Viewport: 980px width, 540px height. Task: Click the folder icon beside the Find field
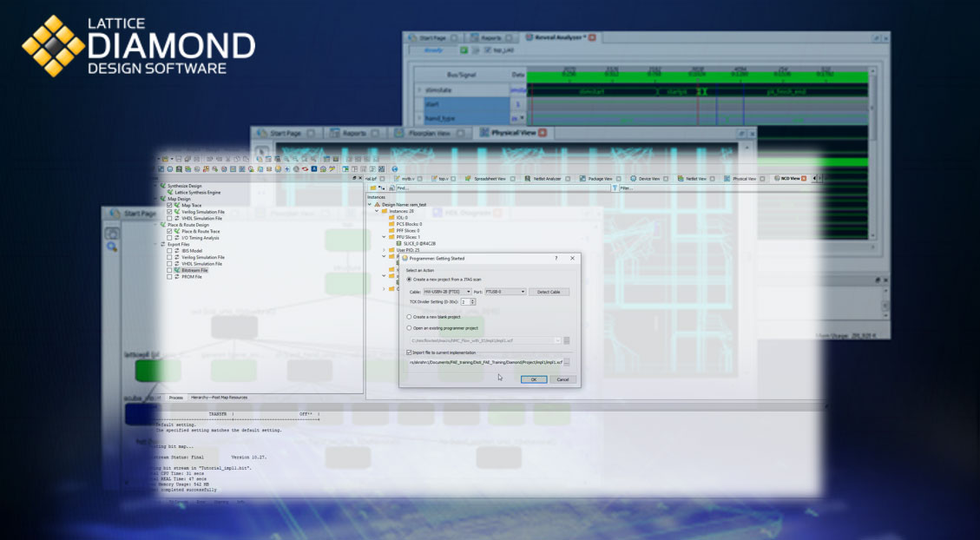click(x=373, y=188)
